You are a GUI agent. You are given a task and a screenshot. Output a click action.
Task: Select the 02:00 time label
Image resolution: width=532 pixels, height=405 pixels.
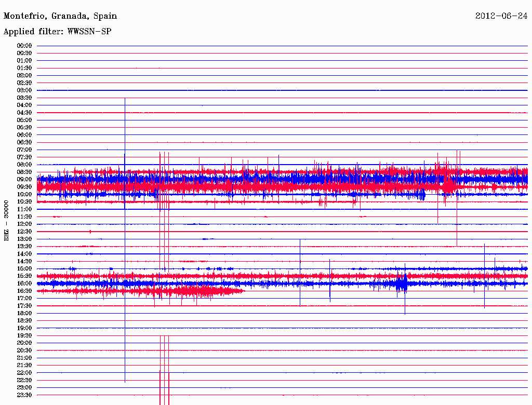click(x=24, y=75)
